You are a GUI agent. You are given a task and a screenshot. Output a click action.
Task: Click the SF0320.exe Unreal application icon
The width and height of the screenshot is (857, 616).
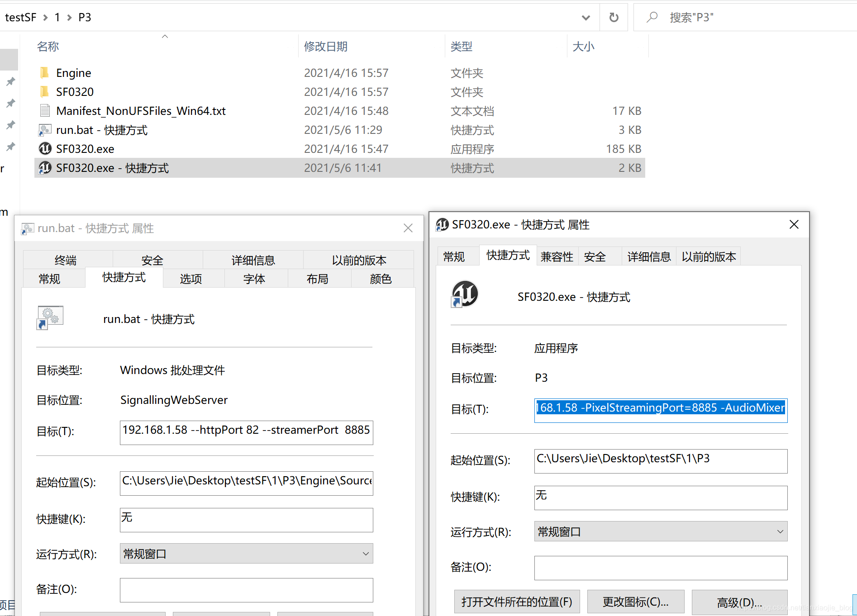[45, 149]
